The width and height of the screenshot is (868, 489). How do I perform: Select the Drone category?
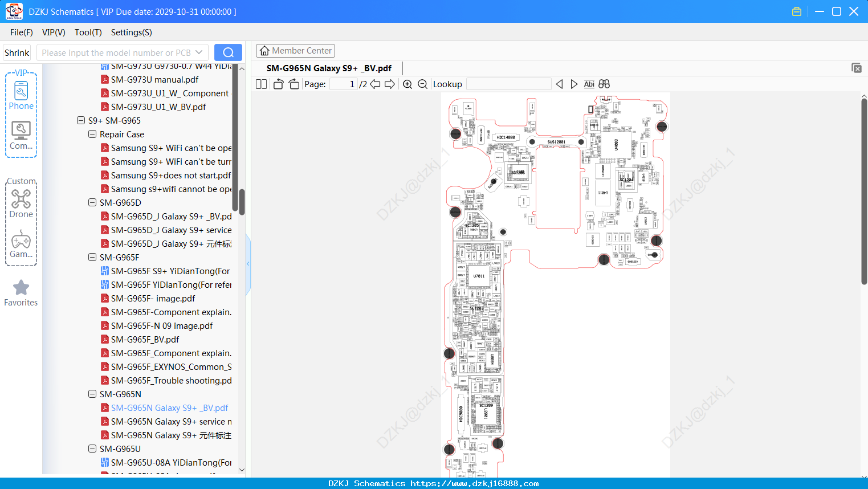point(21,203)
